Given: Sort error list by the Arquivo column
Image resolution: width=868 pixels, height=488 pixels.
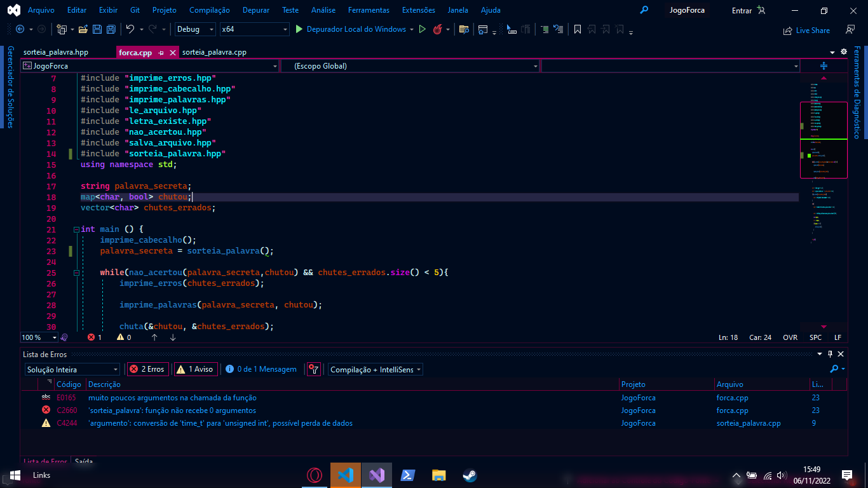Looking at the screenshot, I should pos(762,384).
